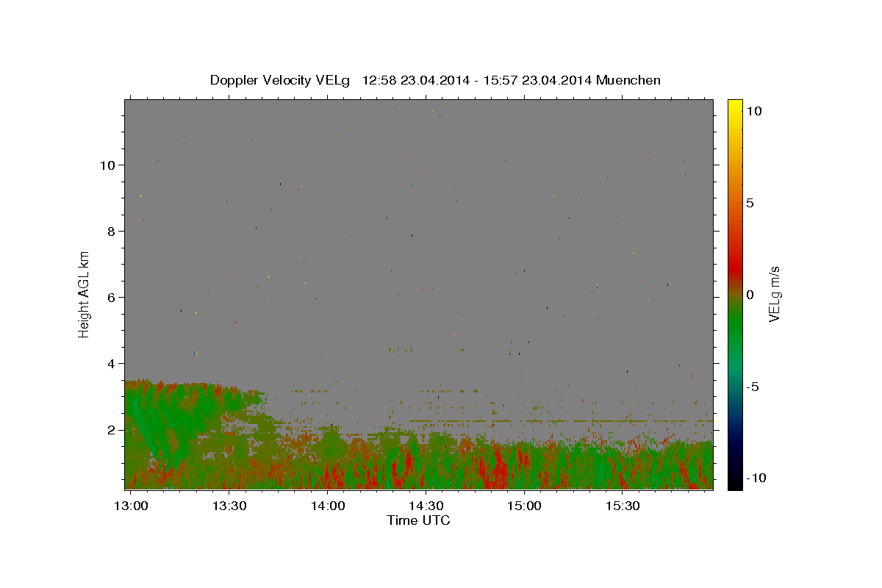Click the plot title 'Doppler Velocity VELg'
The width and height of the screenshot is (882, 588).
click(279, 80)
